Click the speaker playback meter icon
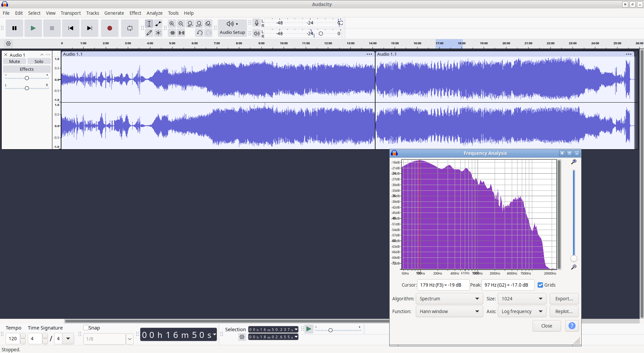 (257, 33)
